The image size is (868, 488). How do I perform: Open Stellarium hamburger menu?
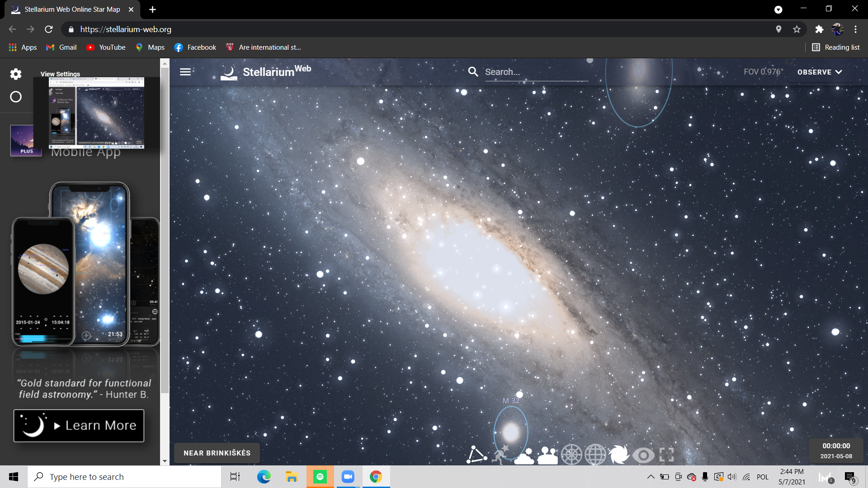click(x=185, y=72)
